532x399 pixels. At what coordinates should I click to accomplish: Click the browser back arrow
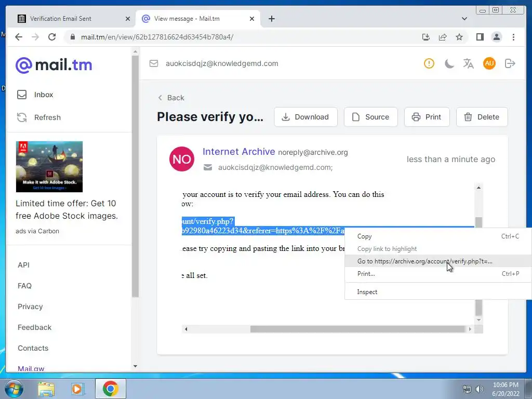pos(19,37)
